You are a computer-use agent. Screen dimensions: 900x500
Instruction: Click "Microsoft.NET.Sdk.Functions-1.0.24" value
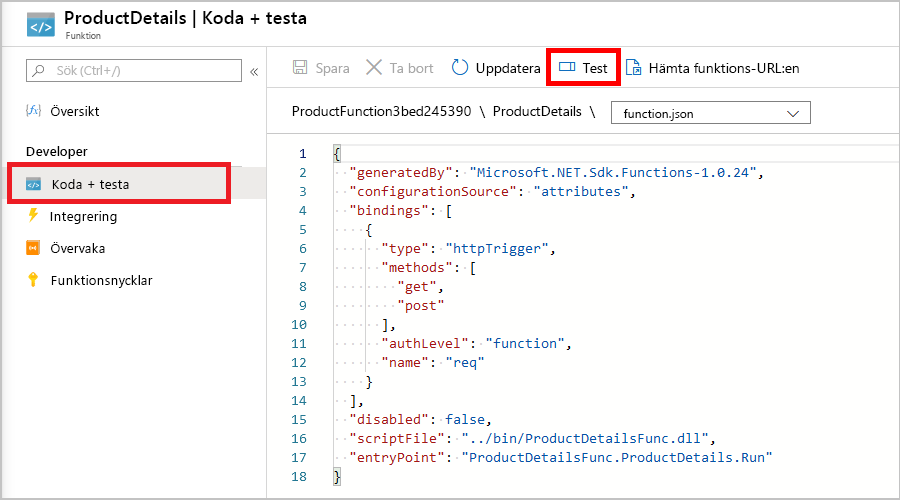[612, 172]
